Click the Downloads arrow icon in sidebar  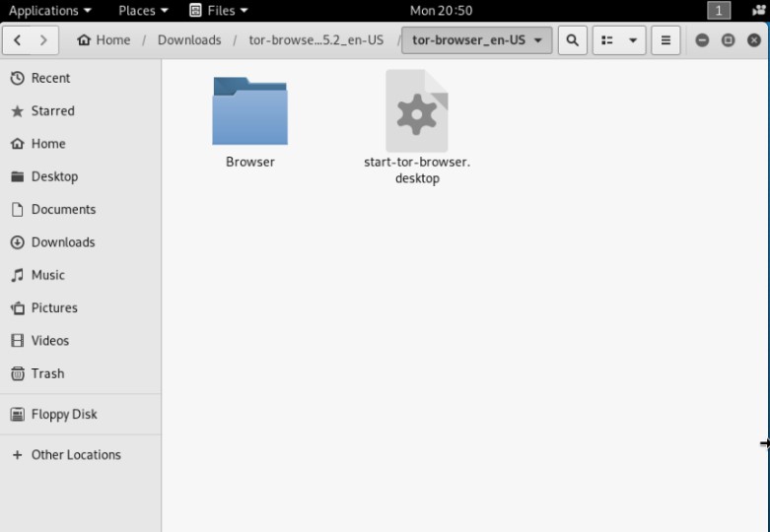(17, 242)
